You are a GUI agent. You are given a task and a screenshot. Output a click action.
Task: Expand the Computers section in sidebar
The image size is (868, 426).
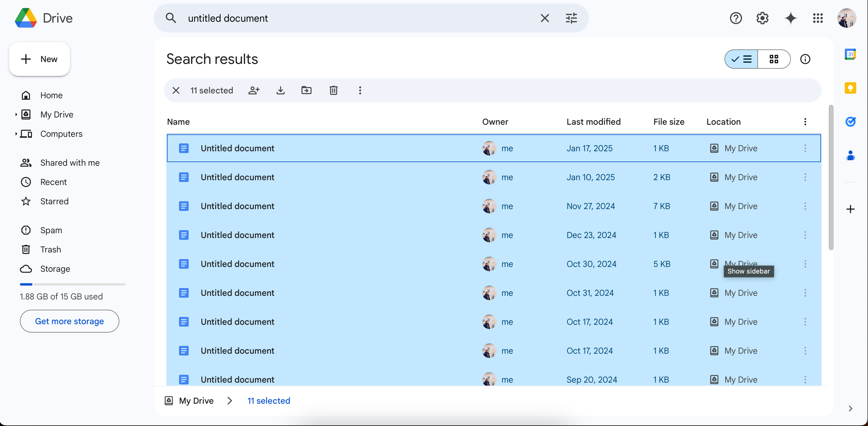[15, 133]
